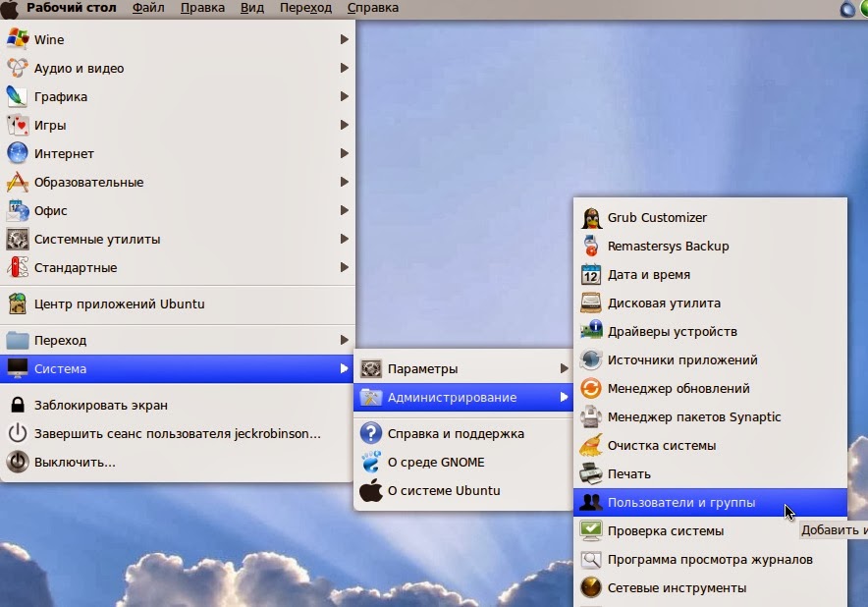Screen dimensions: 868x607
Task: Choose Завершить сеанс пользователя jeckrobinson
Action: coord(177,434)
